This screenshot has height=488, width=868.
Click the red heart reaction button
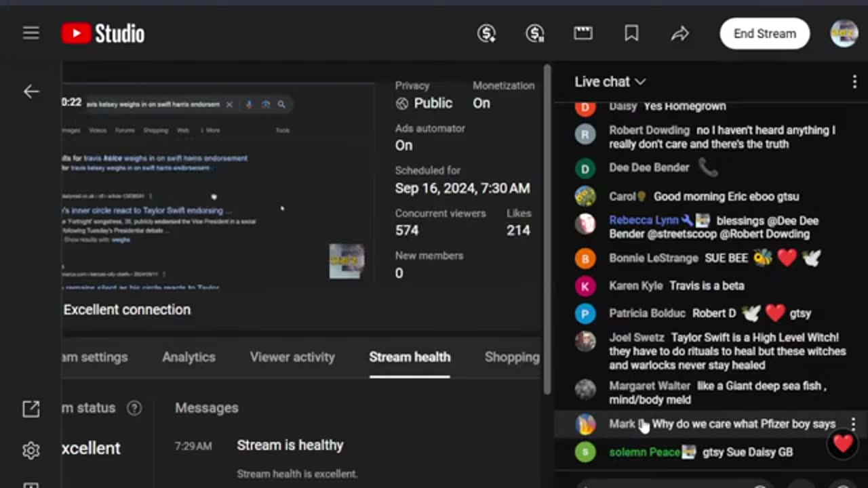(843, 443)
